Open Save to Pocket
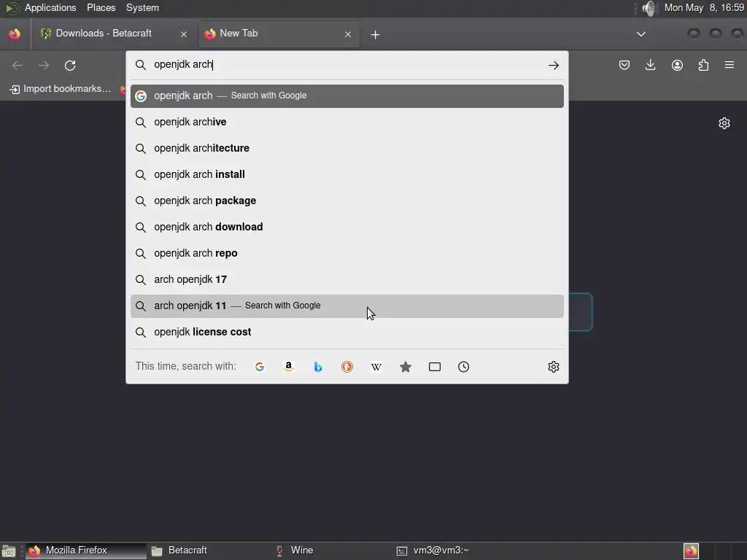This screenshot has height=560, width=747. [x=624, y=65]
